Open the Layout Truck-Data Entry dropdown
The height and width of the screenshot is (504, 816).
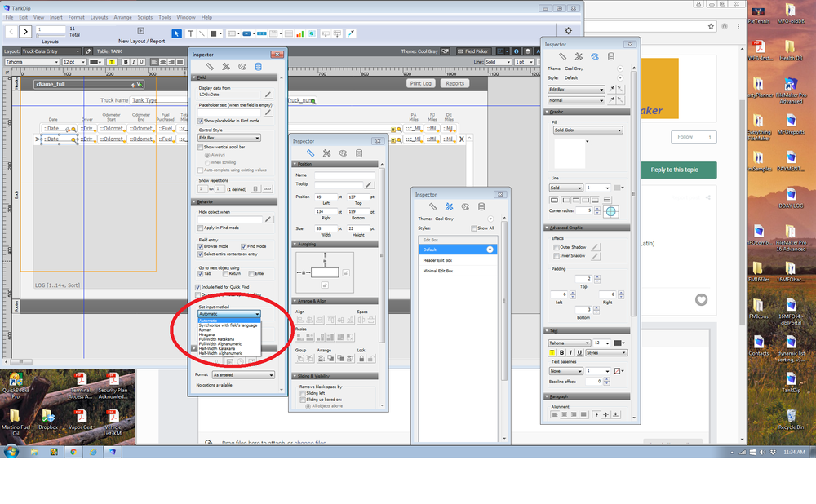point(51,51)
